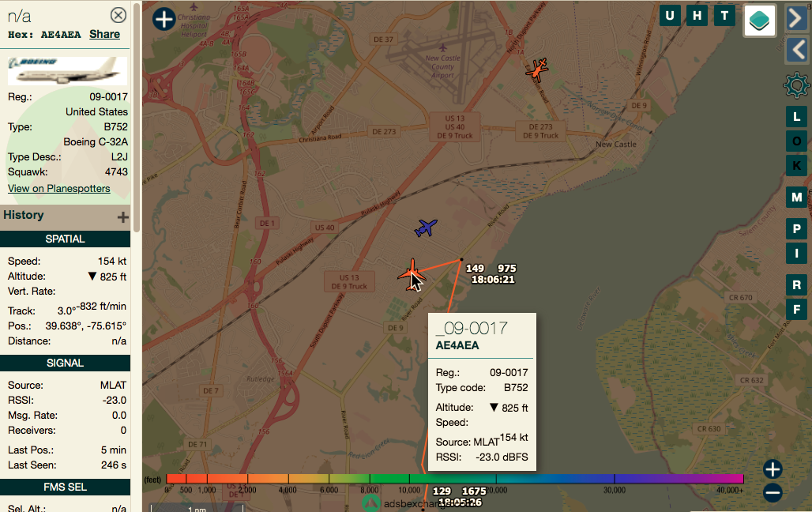Click the altitude color scale bar
The width and height of the screenshot is (812, 512).
(455, 479)
